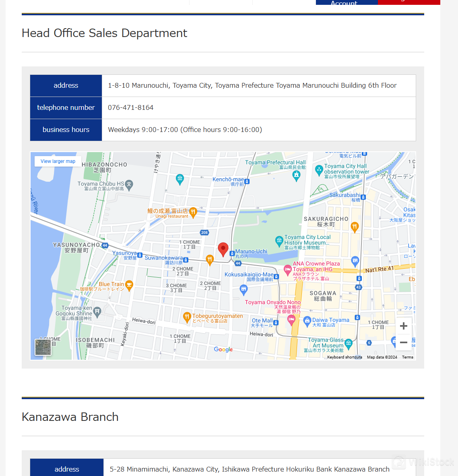Screen dimensions: 458x476
Task: Select the Unagi restaurant marker icon
Action: coord(193,212)
